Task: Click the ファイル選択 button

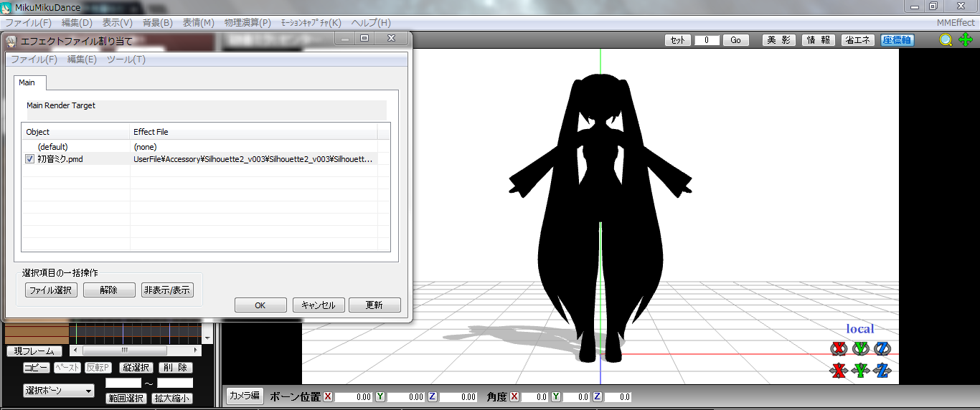Action: 51,290
